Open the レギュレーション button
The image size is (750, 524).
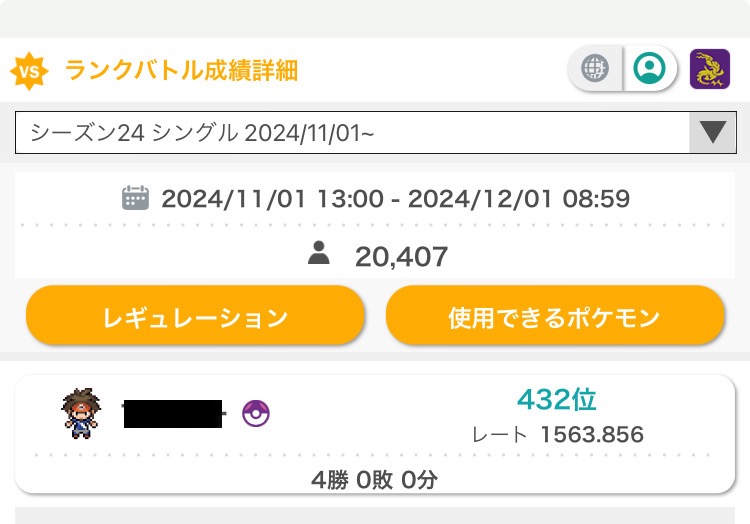coord(195,315)
